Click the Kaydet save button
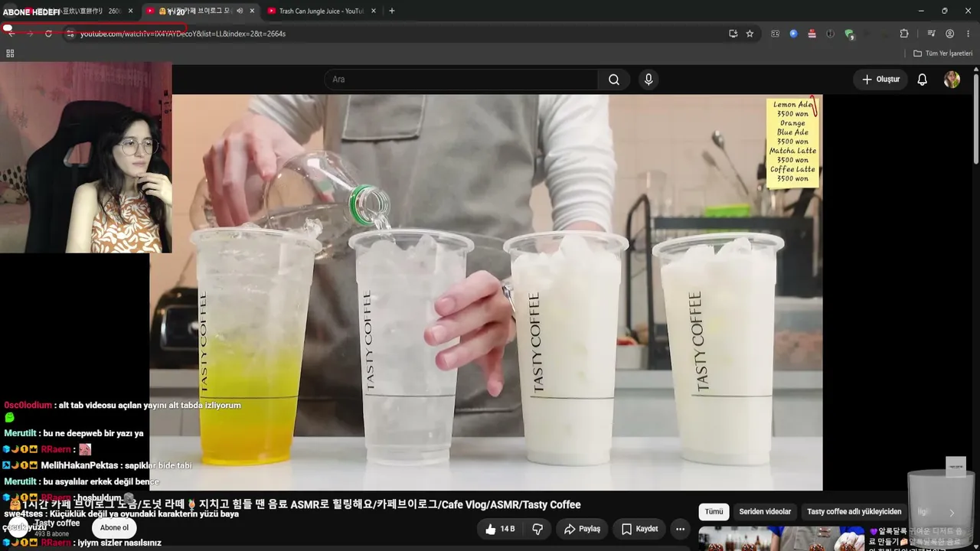The height and width of the screenshot is (551, 980). (x=639, y=529)
